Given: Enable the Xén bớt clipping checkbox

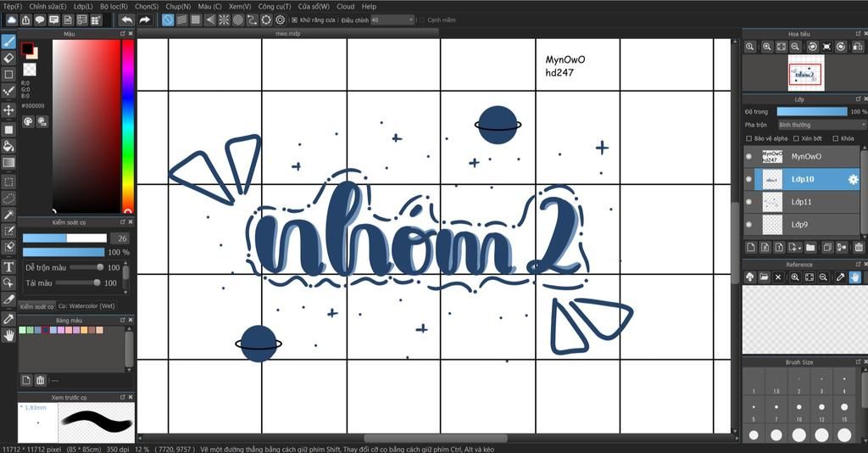Looking at the screenshot, I should click(796, 138).
